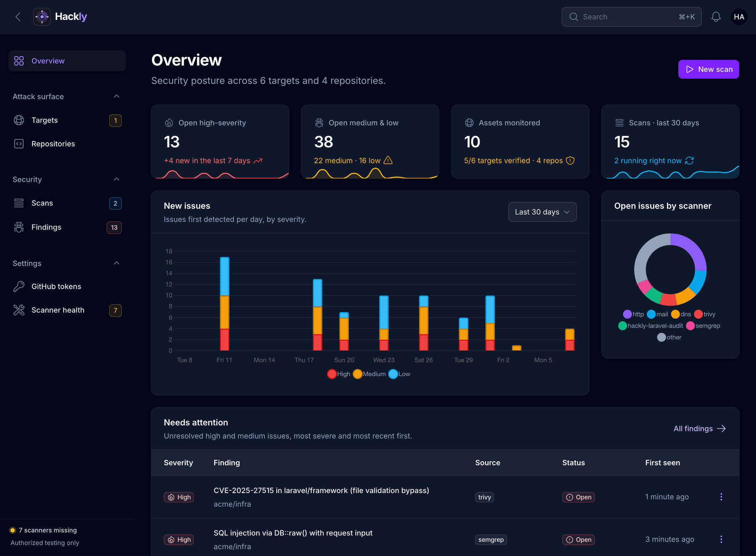Toggle semgrep in scanner legend
Viewport: 756px width, 556px height.
[703, 326]
